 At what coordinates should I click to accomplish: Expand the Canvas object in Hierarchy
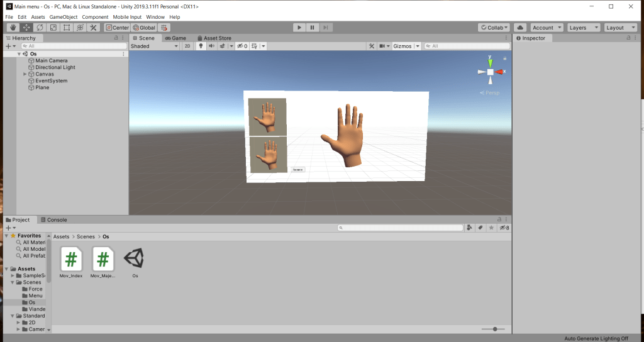click(25, 74)
